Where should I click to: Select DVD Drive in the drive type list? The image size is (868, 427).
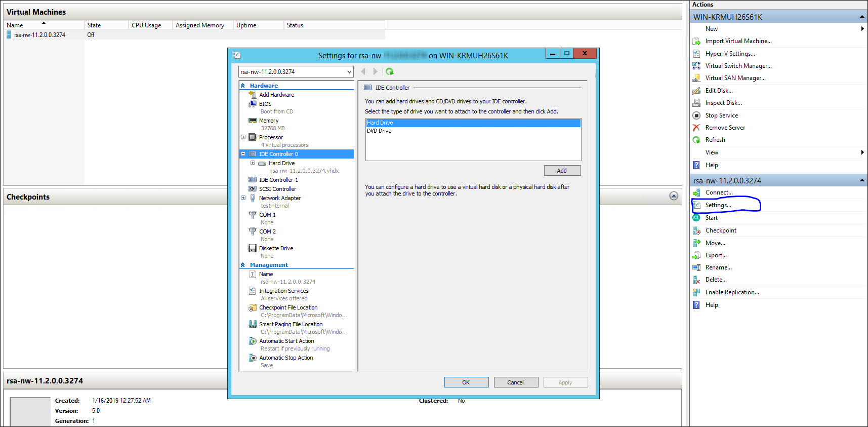point(380,131)
